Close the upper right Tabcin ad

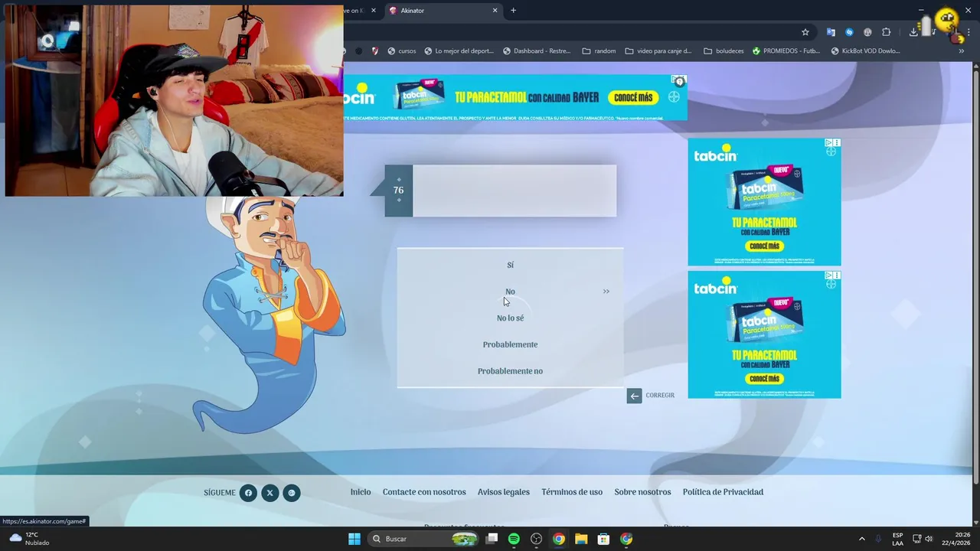[x=837, y=143]
